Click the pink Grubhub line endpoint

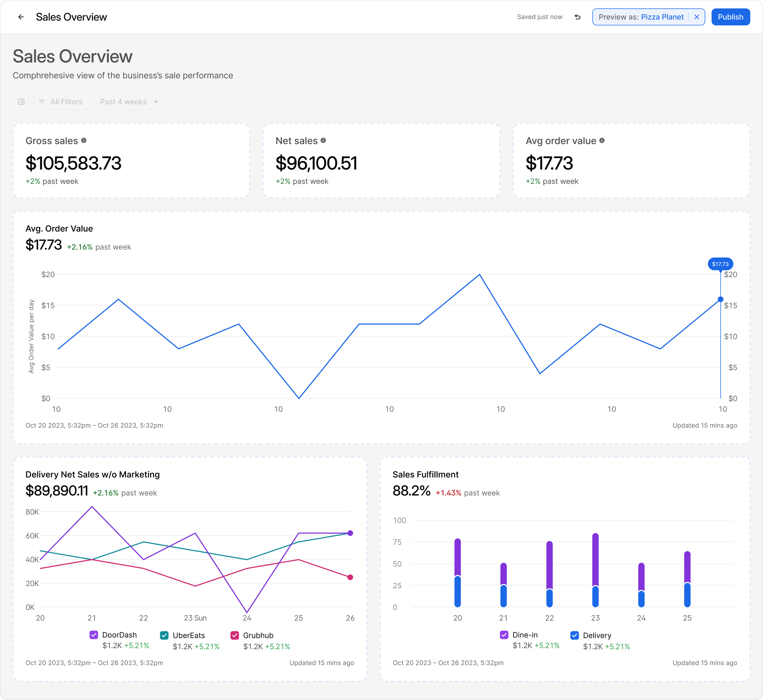click(x=350, y=577)
